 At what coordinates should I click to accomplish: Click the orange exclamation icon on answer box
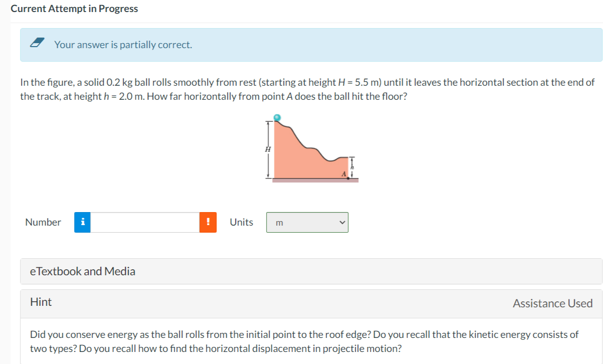[209, 222]
